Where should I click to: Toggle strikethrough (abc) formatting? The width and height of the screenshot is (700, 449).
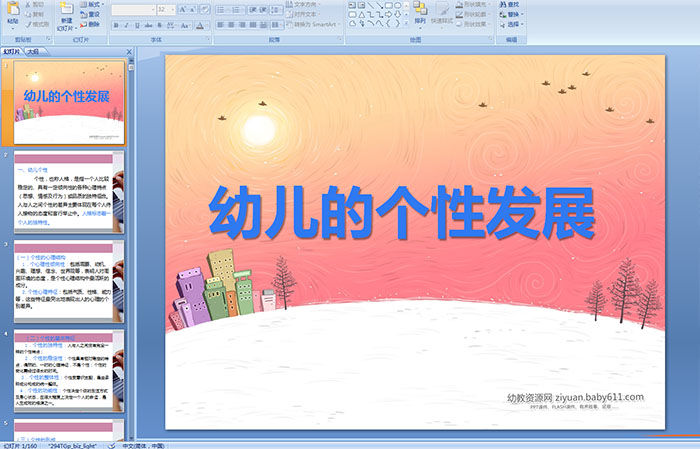(x=148, y=25)
